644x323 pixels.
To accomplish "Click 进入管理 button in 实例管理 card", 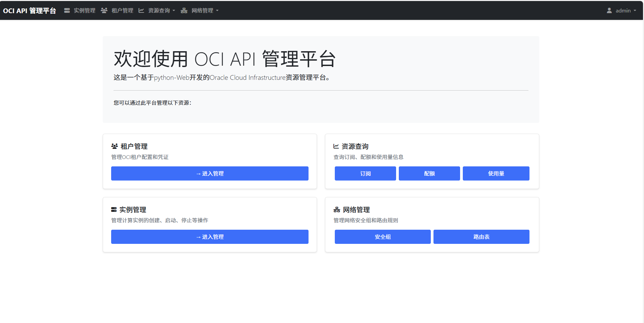I will [x=210, y=237].
